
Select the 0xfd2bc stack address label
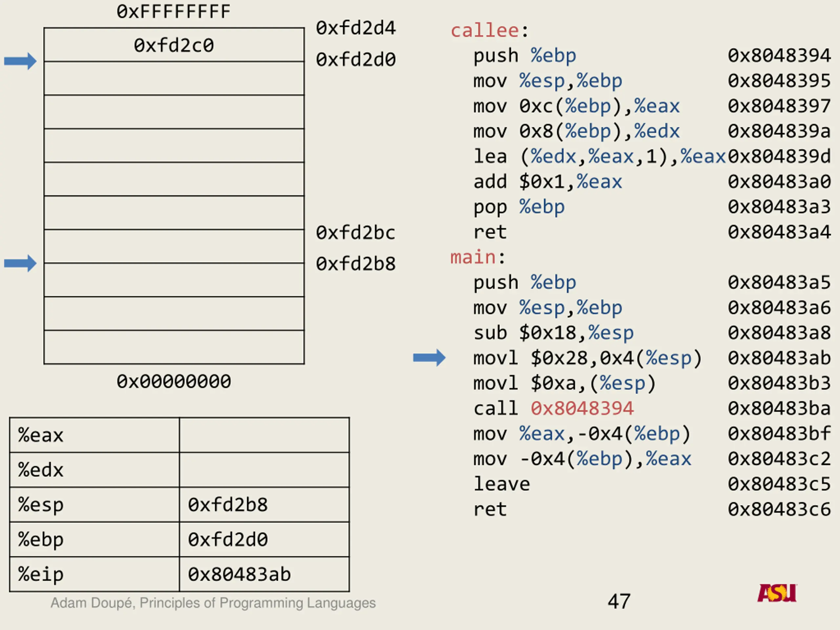click(x=356, y=232)
